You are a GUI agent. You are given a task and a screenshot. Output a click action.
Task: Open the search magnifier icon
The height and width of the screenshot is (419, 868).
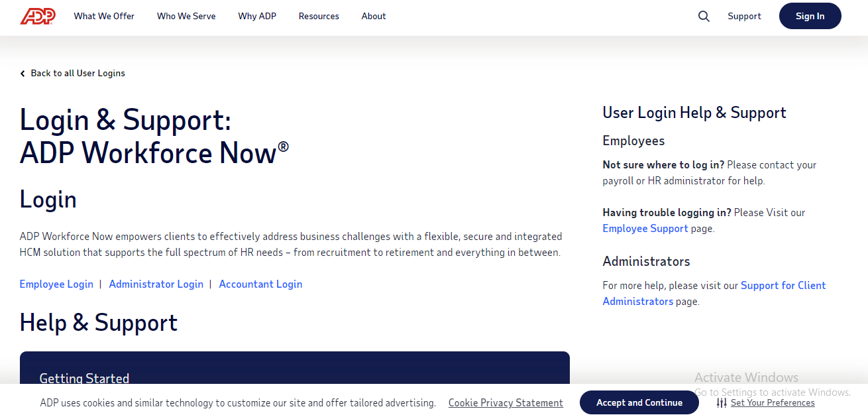(x=704, y=16)
